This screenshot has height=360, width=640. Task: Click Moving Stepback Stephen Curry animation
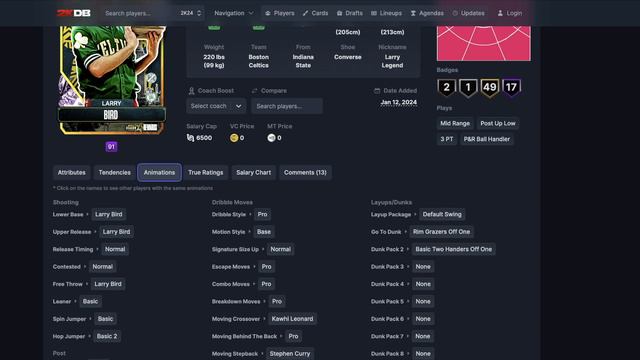[x=290, y=354]
